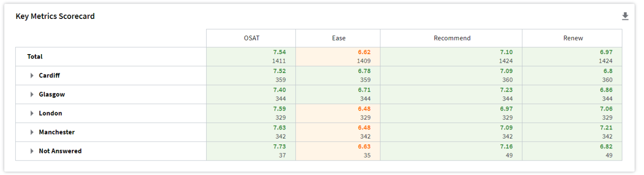Download the Key Metrics Scorecard

pyautogui.click(x=625, y=16)
